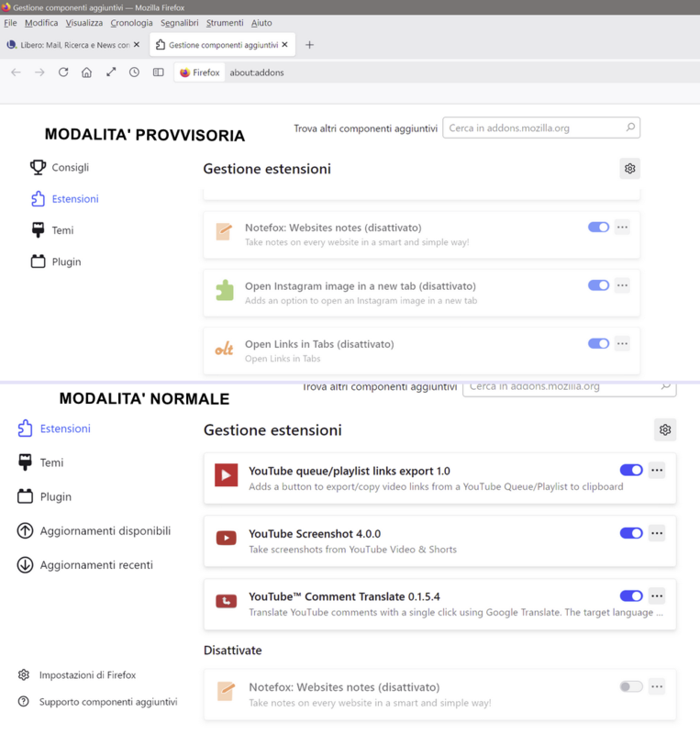This screenshot has height=734, width=700.
Task: Open Aggiornamenti disponibili
Action: pos(94,531)
